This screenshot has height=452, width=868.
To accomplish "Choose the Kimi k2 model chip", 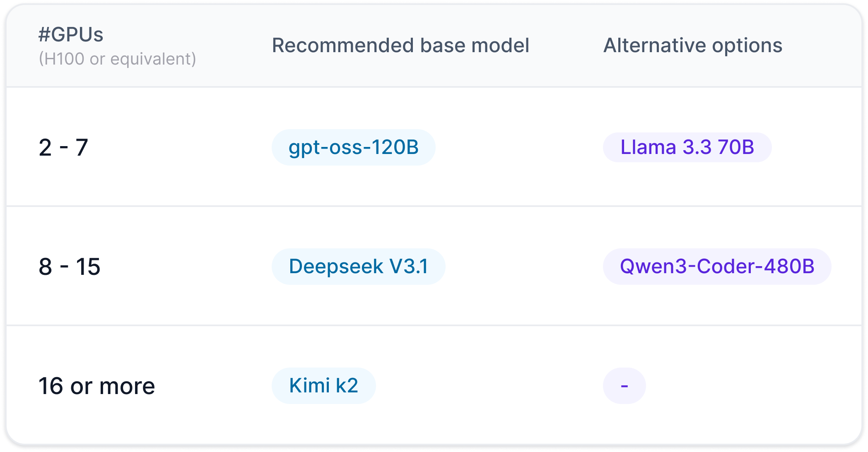I will click(323, 385).
